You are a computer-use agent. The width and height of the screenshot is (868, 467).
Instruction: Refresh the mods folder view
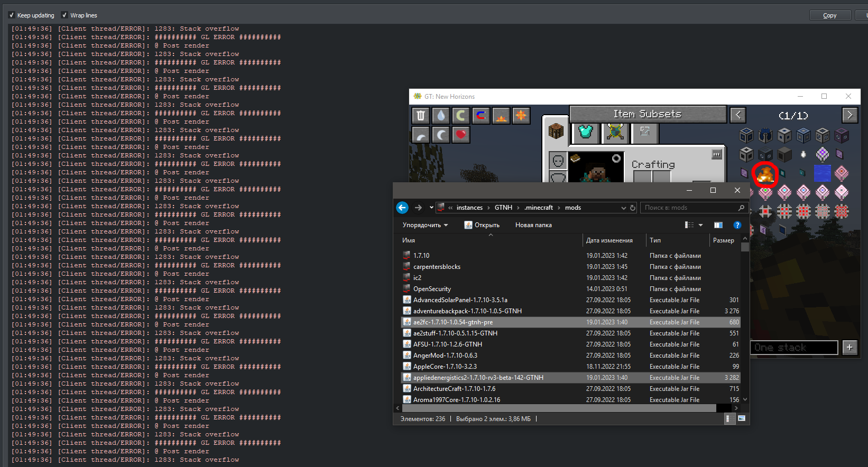pyautogui.click(x=633, y=208)
